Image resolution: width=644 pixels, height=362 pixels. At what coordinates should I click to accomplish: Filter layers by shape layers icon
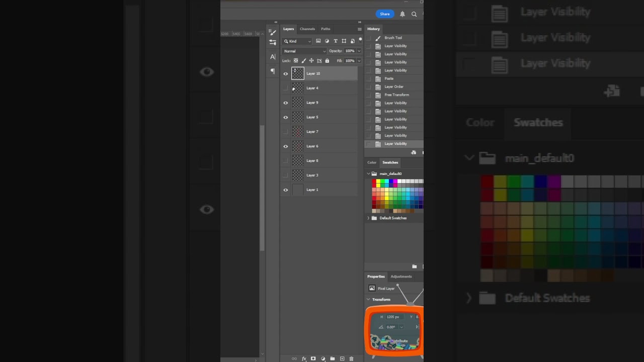(344, 41)
